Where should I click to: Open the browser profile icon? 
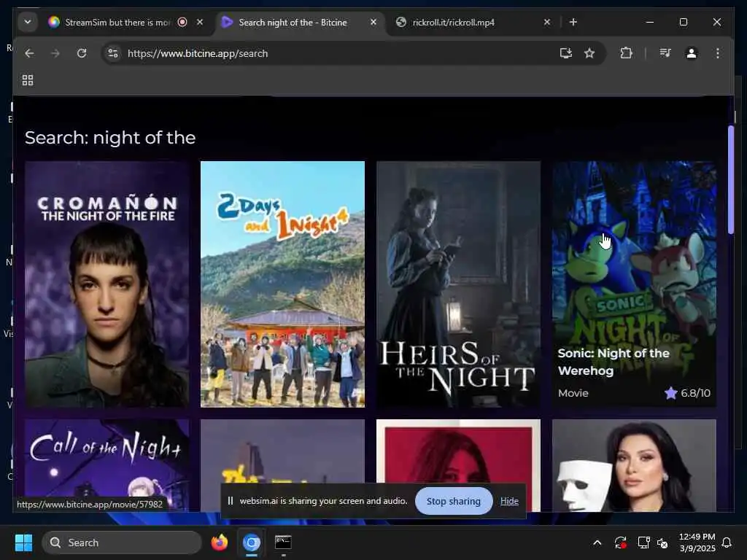point(692,53)
